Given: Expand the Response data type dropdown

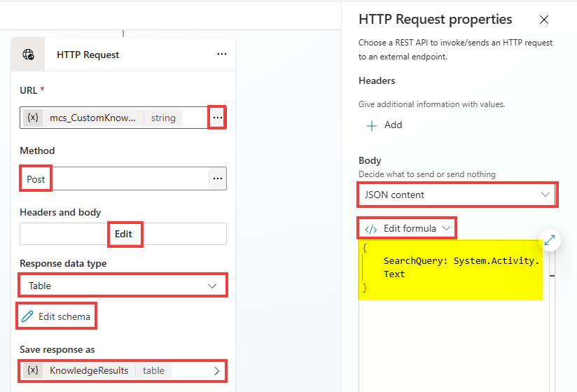Looking at the screenshot, I should pos(212,286).
